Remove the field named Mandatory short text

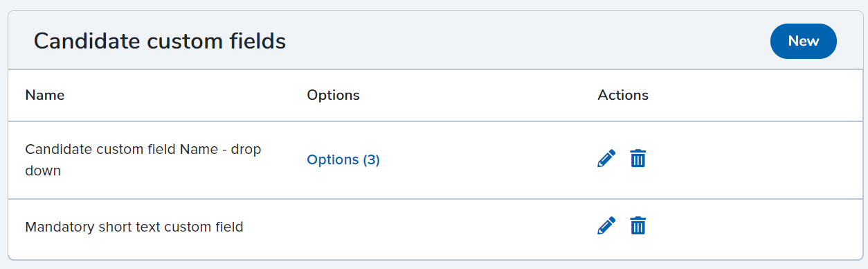point(638,226)
